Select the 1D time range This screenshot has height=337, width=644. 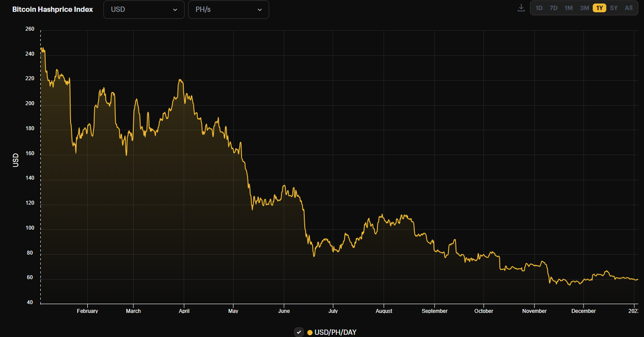pos(539,8)
